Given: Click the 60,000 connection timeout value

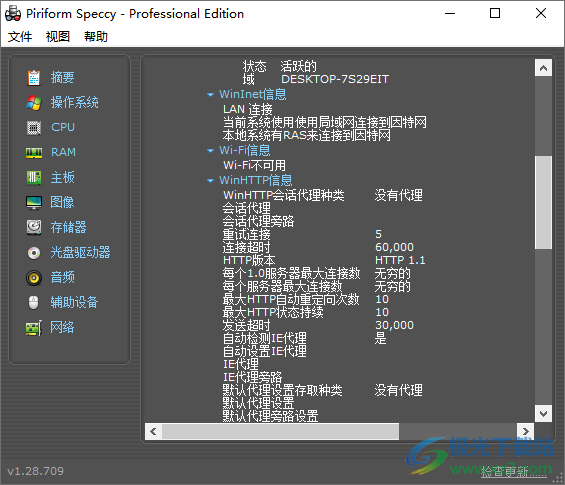Looking at the screenshot, I should [395, 247].
